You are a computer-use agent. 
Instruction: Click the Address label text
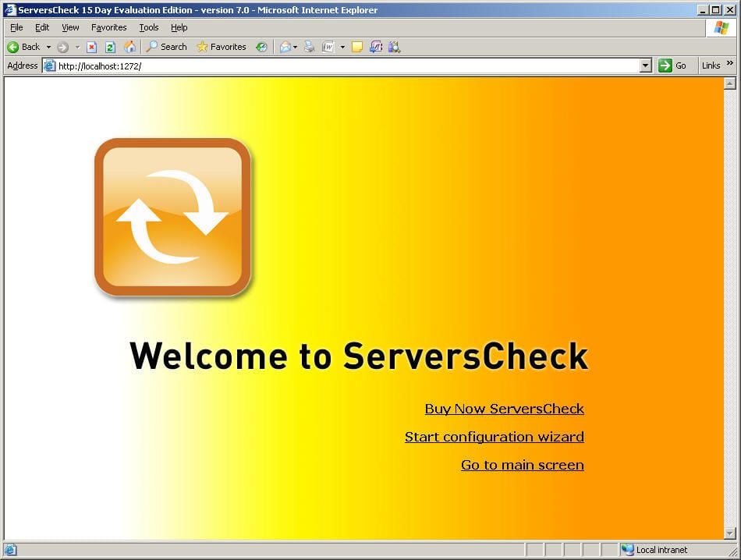(x=22, y=66)
